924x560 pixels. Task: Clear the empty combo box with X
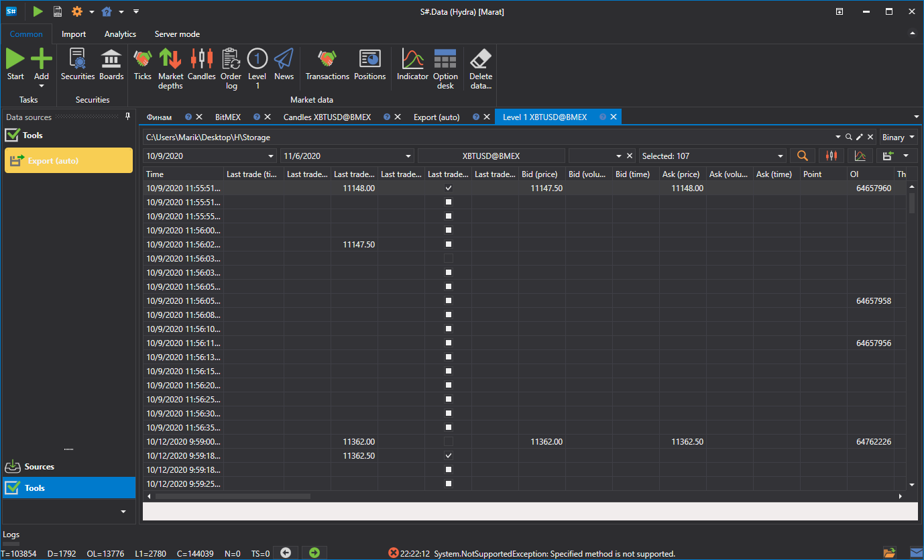[x=630, y=156]
